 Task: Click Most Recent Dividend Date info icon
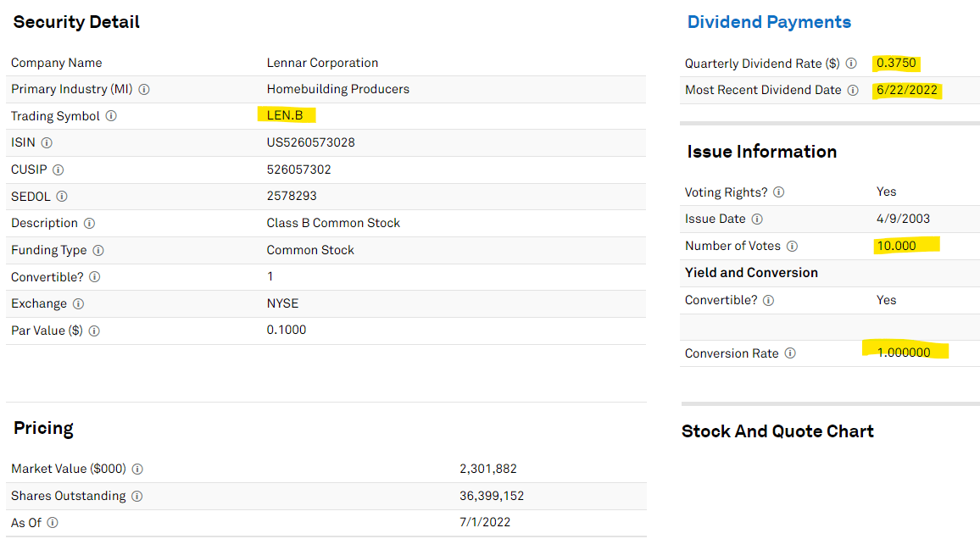point(853,90)
